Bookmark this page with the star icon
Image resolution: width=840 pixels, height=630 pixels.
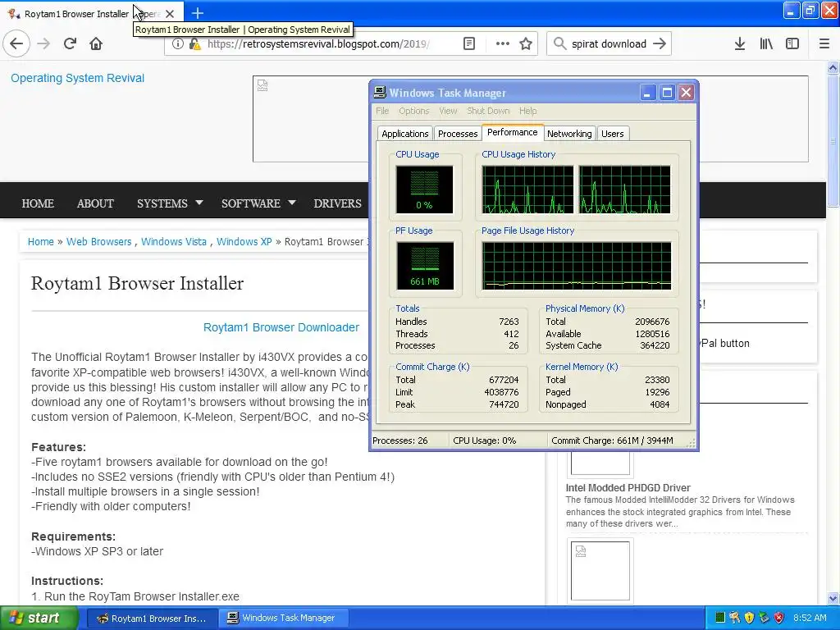[x=526, y=44]
